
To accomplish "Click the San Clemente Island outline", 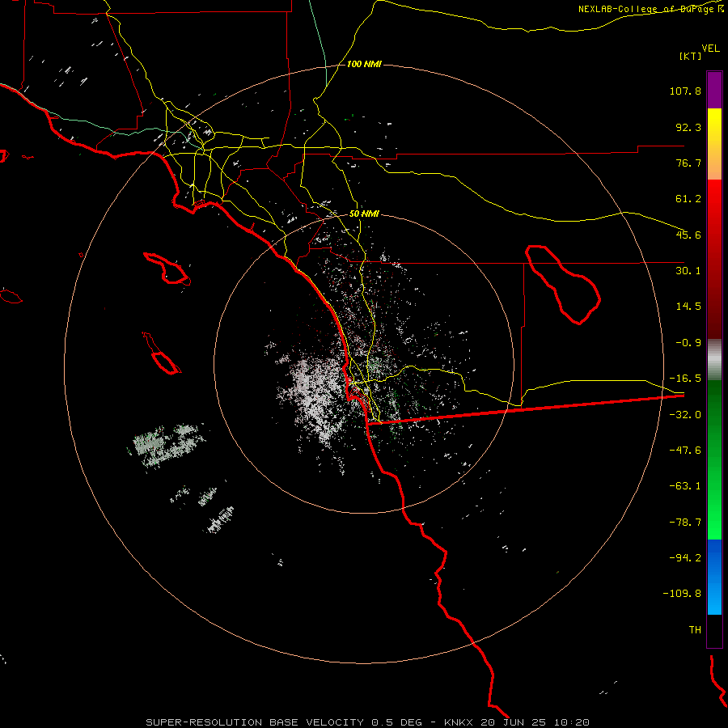I will tap(162, 353).
